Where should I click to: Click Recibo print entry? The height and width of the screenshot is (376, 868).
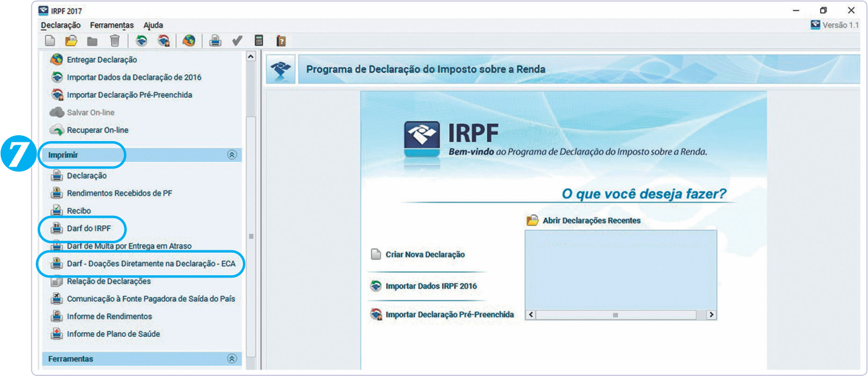click(79, 211)
